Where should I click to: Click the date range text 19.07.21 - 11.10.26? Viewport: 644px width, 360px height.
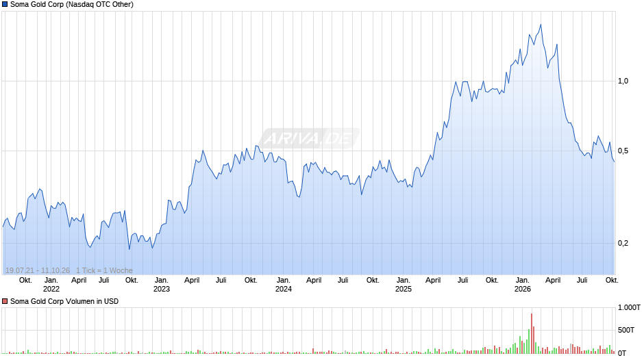point(38,270)
